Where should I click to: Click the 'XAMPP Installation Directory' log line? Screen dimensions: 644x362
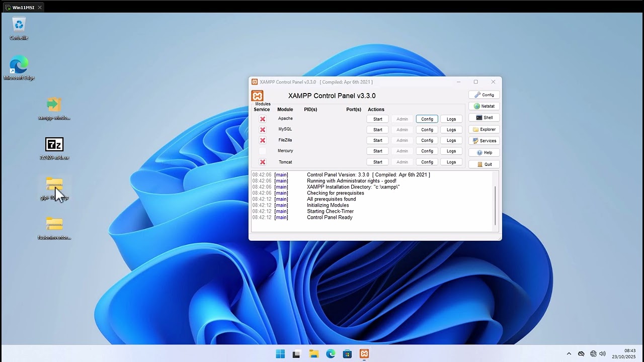click(353, 187)
